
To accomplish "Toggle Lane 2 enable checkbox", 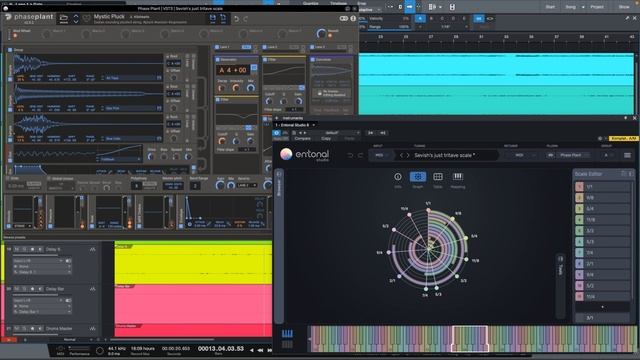I will click(x=264, y=47).
